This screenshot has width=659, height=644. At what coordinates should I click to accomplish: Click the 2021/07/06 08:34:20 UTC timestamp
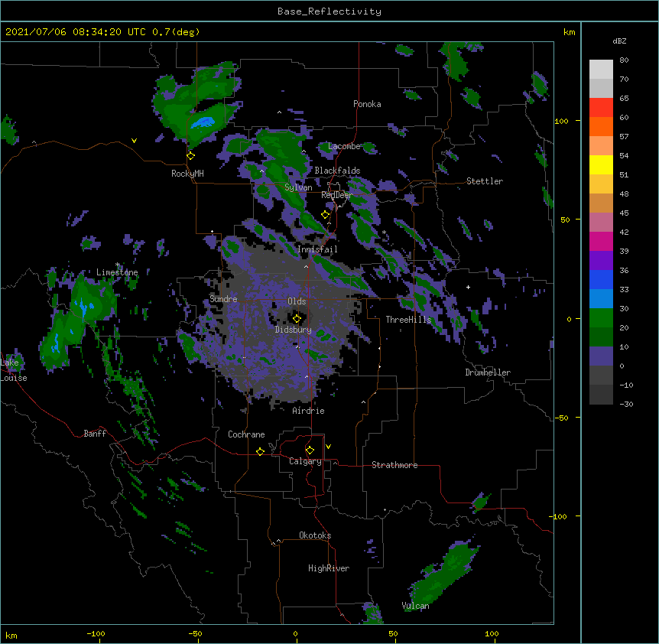click(76, 32)
